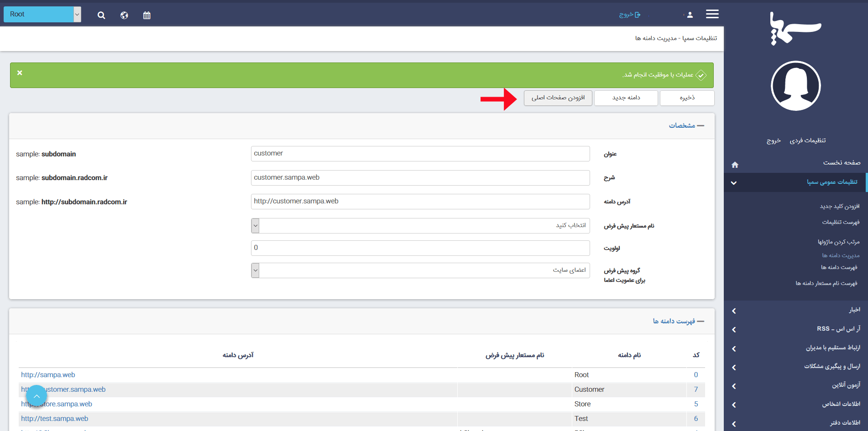
Task: Click the افزودن صفحات اصلی button
Action: click(x=558, y=98)
